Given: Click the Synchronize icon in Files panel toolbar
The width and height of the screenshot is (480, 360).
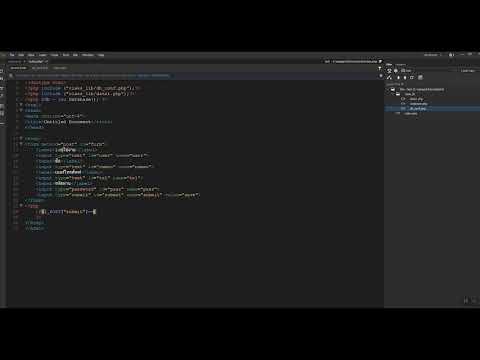Looking at the screenshot, I should click(412, 77).
